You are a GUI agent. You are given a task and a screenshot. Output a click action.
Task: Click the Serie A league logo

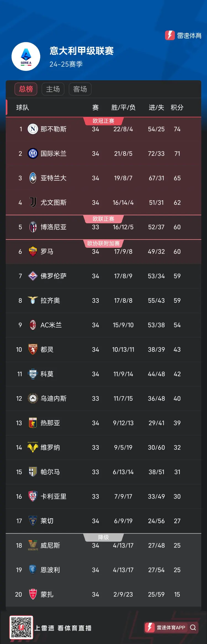pyautogui.click(x=26, y=56)
